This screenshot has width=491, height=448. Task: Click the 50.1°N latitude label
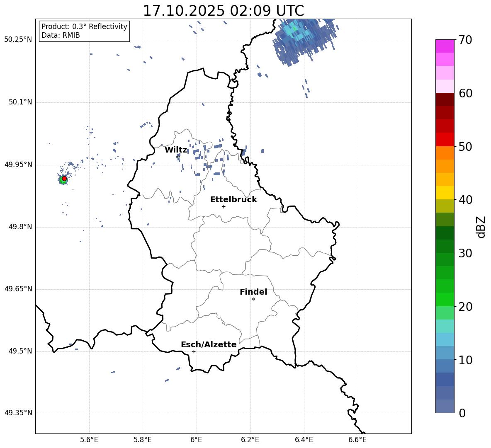click(20, 102)
